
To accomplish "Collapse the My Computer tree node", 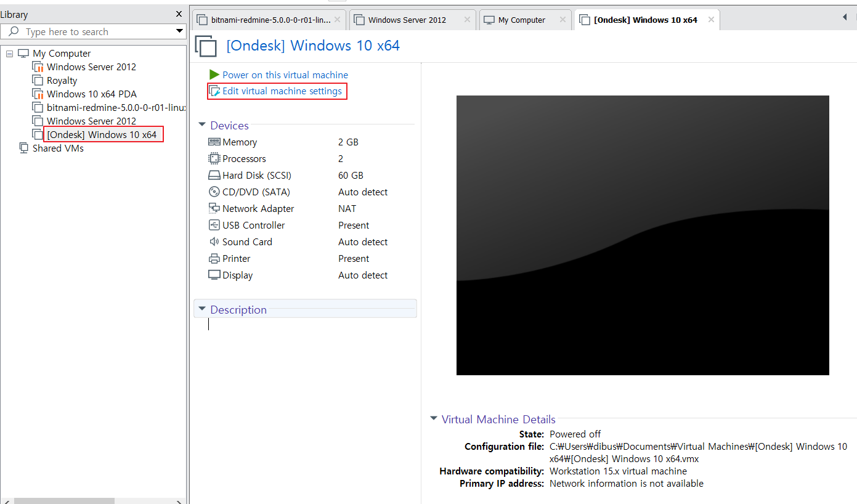I will tap(9, 54).
